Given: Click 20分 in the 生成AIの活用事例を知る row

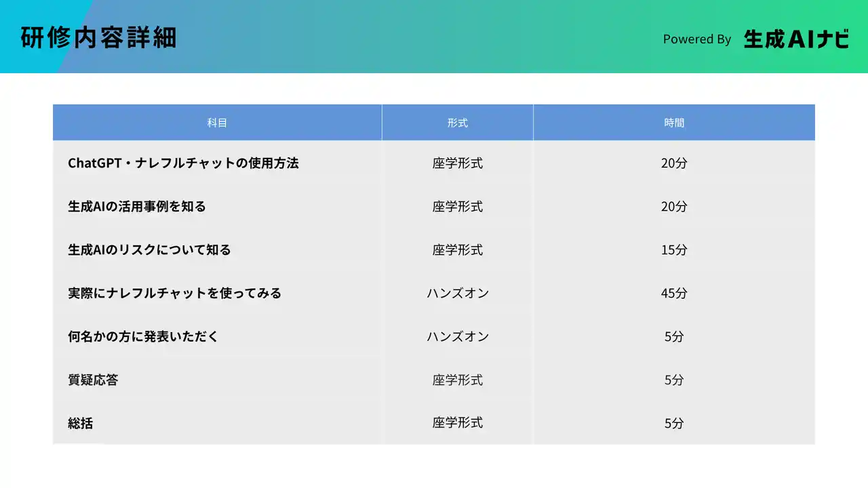Looking at the screenshot, I should pyautogui.click(x=674, y=206).
